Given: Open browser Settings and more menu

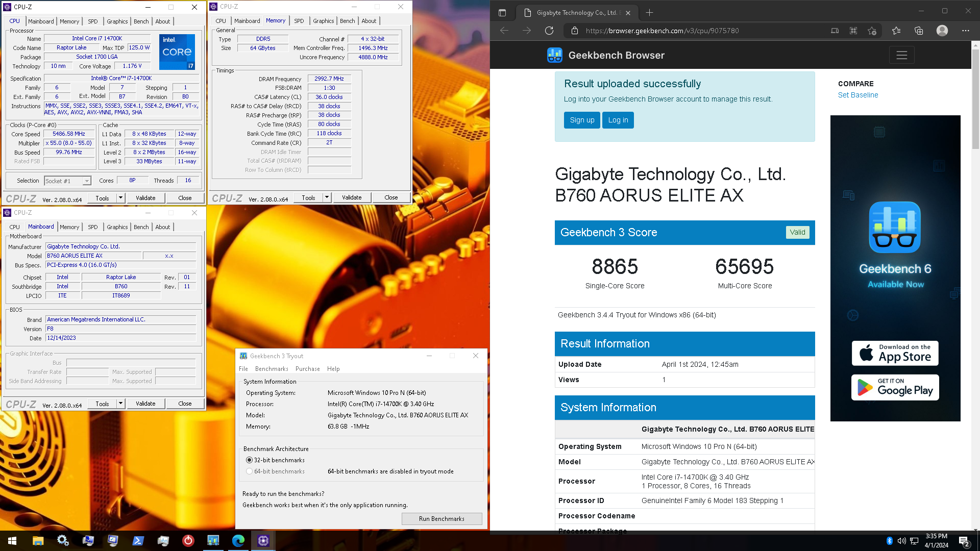Looking at the screenshot, I should click(x=966, y=31).
